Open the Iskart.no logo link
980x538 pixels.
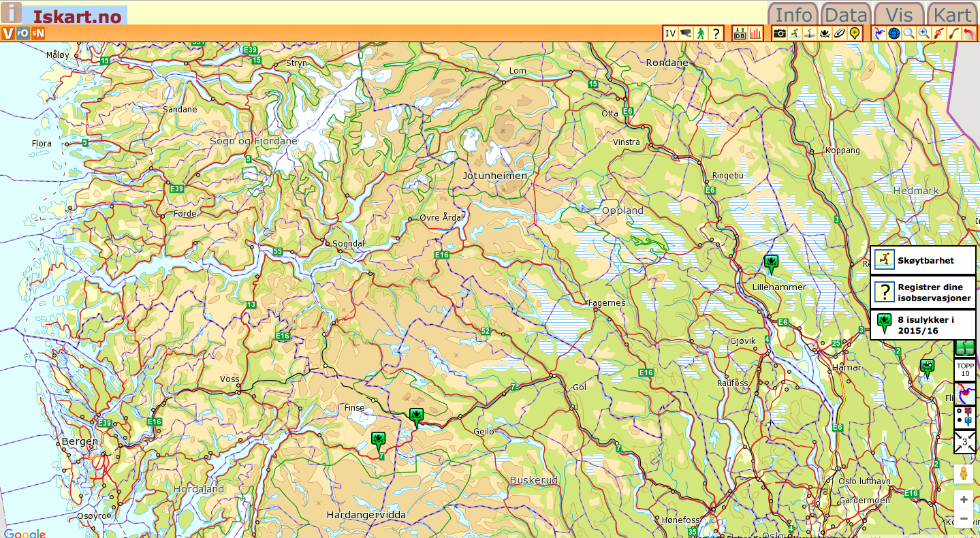(x=77, y=16)
